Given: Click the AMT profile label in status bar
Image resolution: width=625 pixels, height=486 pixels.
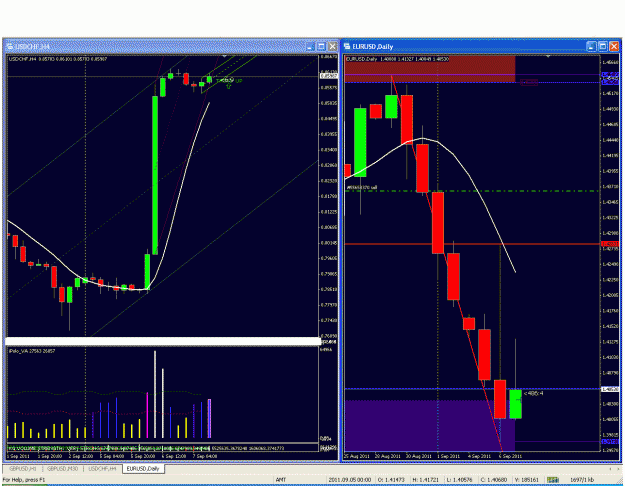Looking at the screenshot, I should pyautogui.click(x=281, y=480).
